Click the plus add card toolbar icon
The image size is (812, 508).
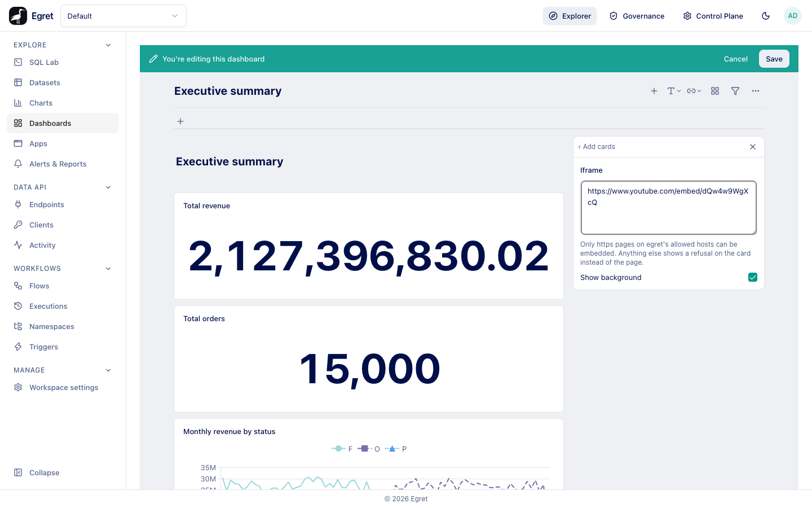coord(654,91)
